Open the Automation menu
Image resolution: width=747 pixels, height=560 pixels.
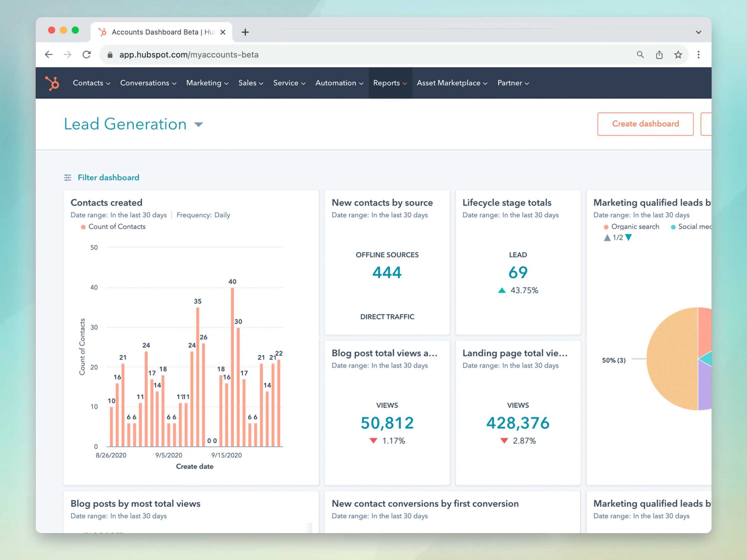(x=340, y=83)
